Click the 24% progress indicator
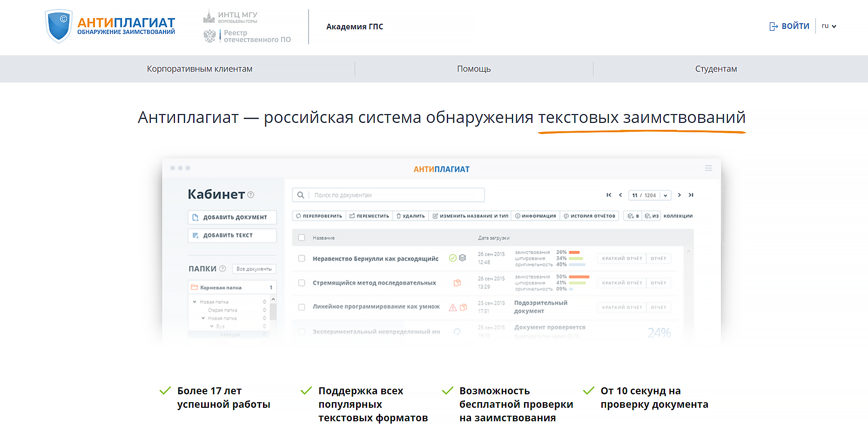868x425 pixels. point(659,332)
